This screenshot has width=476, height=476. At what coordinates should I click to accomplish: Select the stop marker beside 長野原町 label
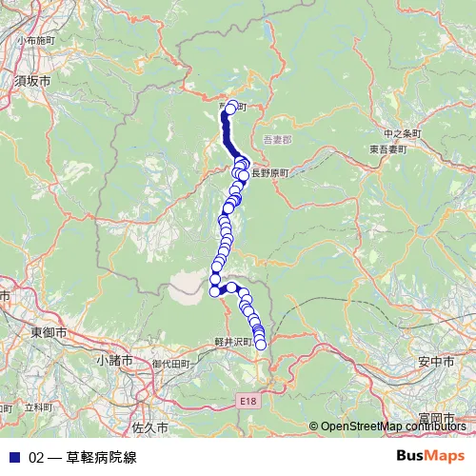coord(244,175)
